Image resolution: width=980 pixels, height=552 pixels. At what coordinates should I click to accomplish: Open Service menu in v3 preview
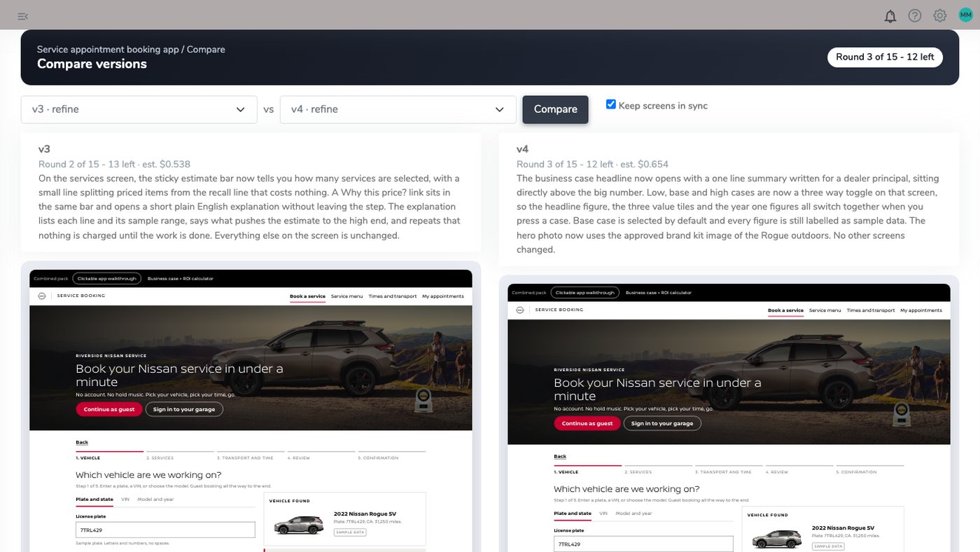(x=347, y=296)
